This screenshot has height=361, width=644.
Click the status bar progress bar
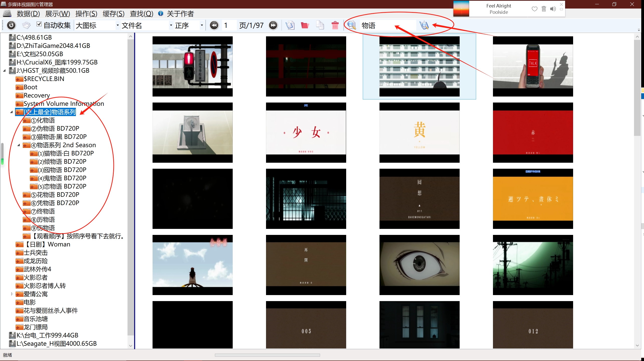click(x=267, y=355)
